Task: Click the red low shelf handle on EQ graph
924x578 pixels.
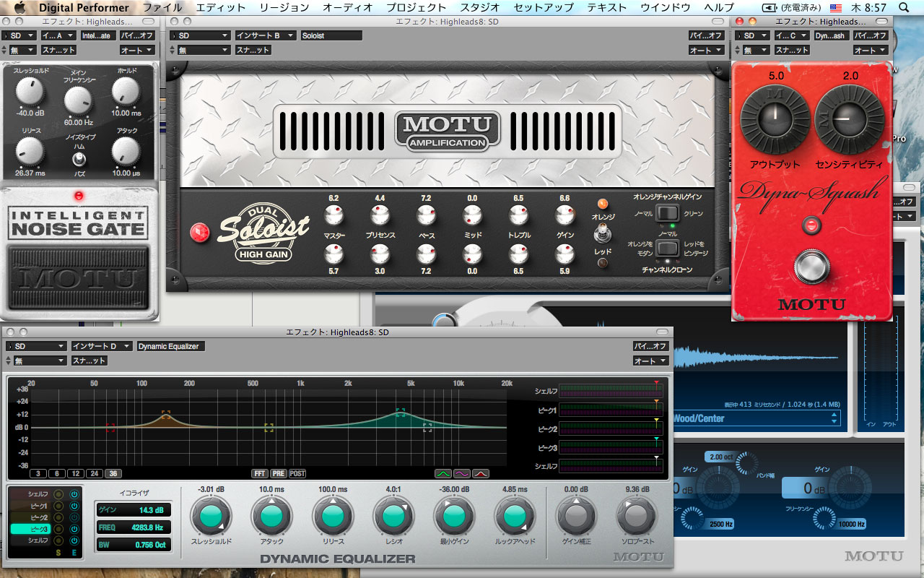Action: pos(110,428)
